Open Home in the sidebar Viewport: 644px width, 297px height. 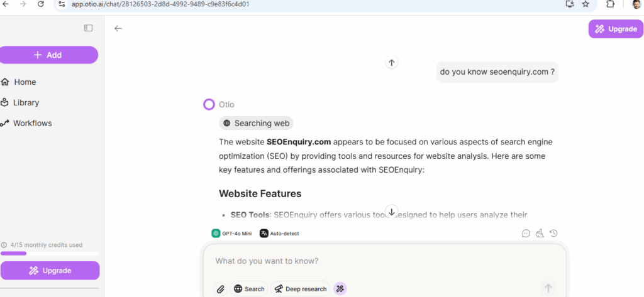(x=19, y=82)
